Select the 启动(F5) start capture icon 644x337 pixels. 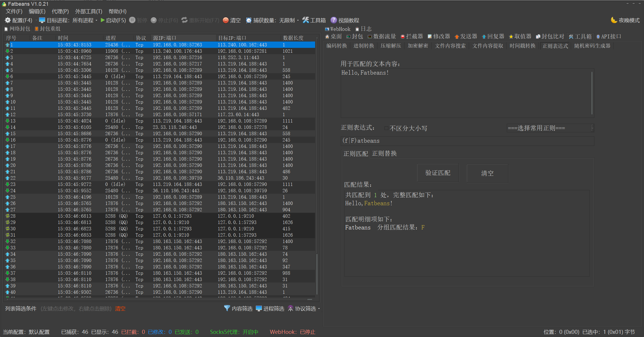click(113, 20)
